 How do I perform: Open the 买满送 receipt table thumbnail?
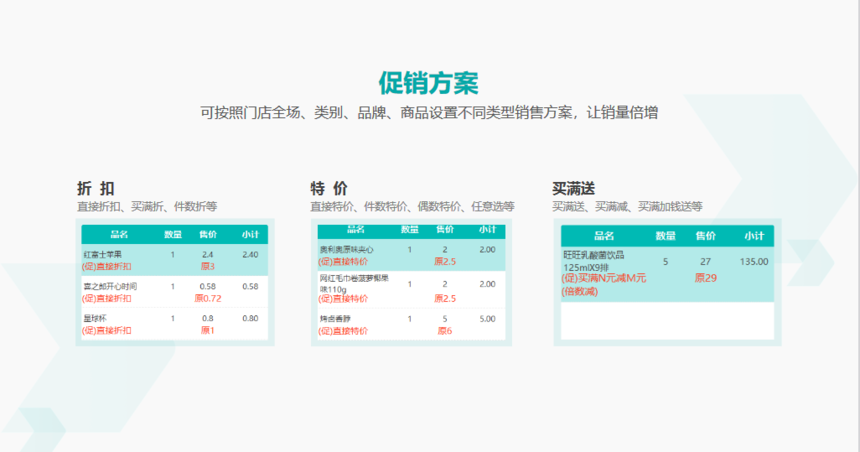[667, 282]
